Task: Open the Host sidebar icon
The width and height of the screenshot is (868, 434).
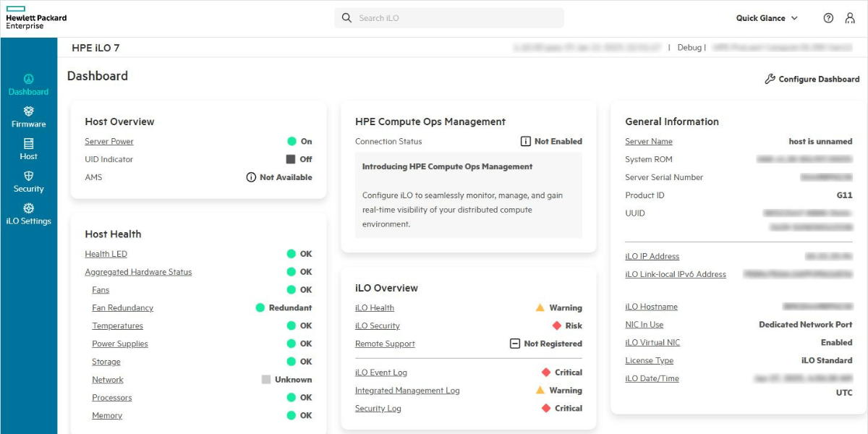Action: tap(28, 144)
